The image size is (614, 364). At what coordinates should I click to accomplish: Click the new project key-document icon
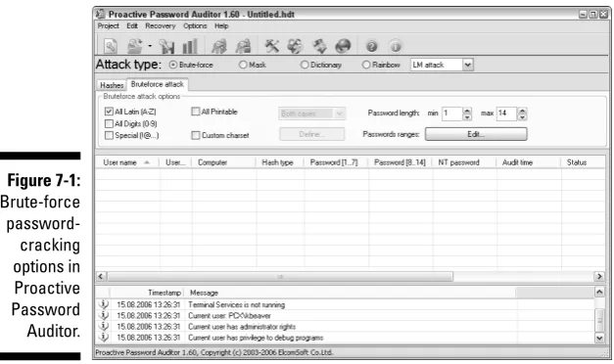111,46
